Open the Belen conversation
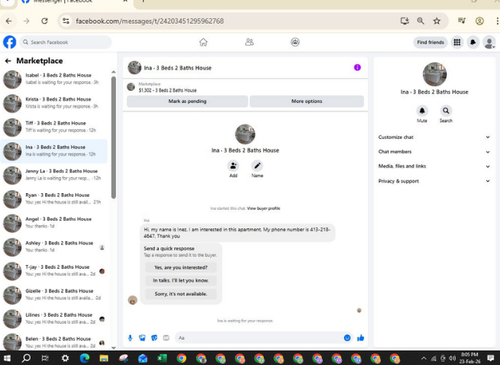 click(54, 341)
